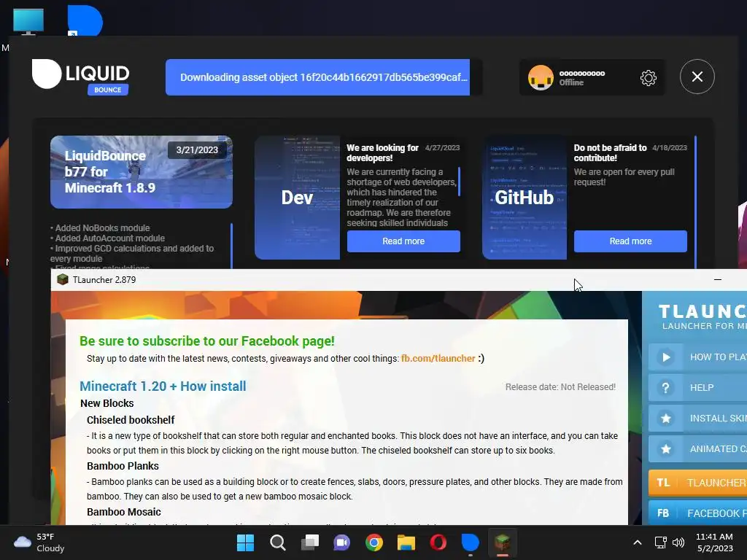Click the TLauncher title bar block icon
The height and width of the screenshot is (560, 747).
[63, 279]
